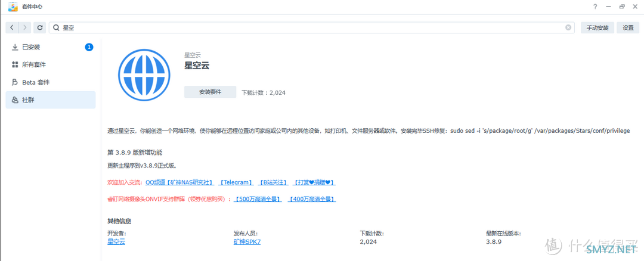Open the 【打赏❤捐赠❤】 link
The height and width of the screenshot is (261, 644).
[315, 182]
